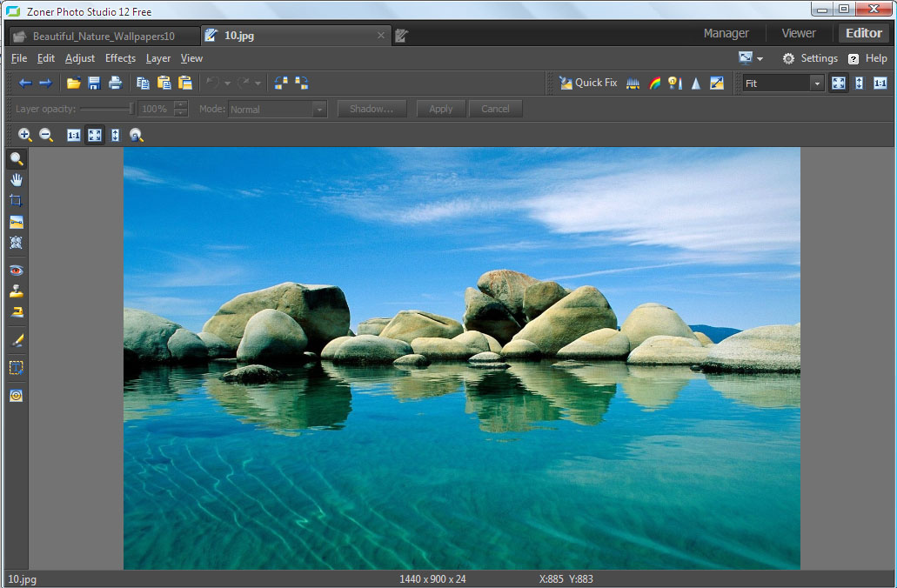The width and height of the screenshot is (897, 588).
Task: Click the Print icon
Action: tap(115, 83)
